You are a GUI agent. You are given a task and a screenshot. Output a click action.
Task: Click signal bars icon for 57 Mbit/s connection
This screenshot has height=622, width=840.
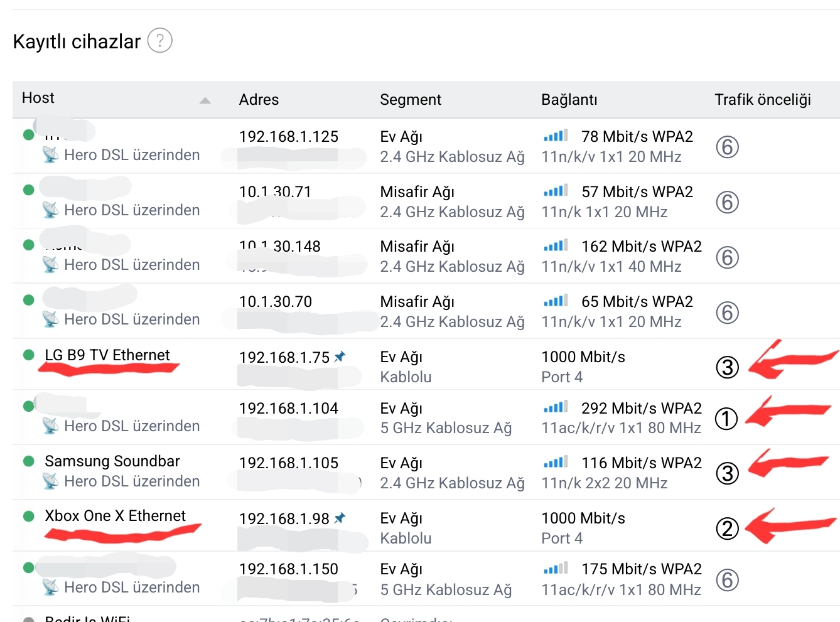point(556,190)
